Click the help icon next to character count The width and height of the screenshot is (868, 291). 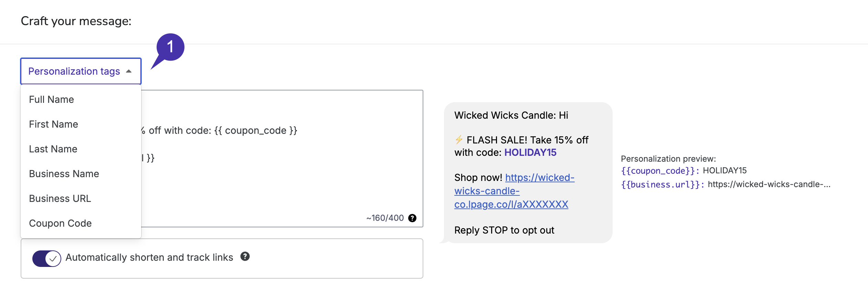[x=412, y=218]
